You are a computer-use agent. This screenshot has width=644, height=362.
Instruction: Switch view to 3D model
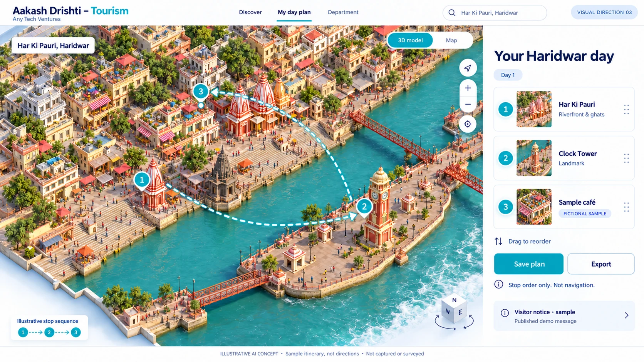pos(410,40)
